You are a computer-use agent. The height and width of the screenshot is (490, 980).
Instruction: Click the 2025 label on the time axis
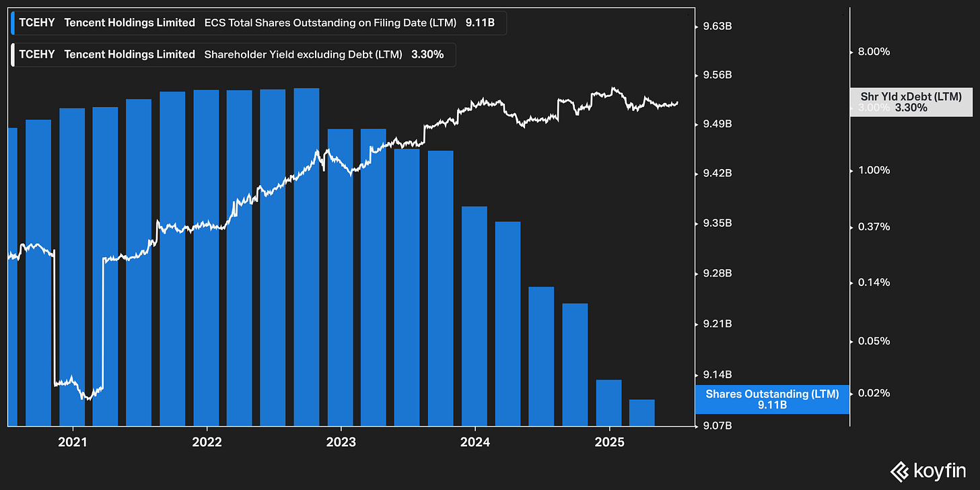click(x=609, y=442)
